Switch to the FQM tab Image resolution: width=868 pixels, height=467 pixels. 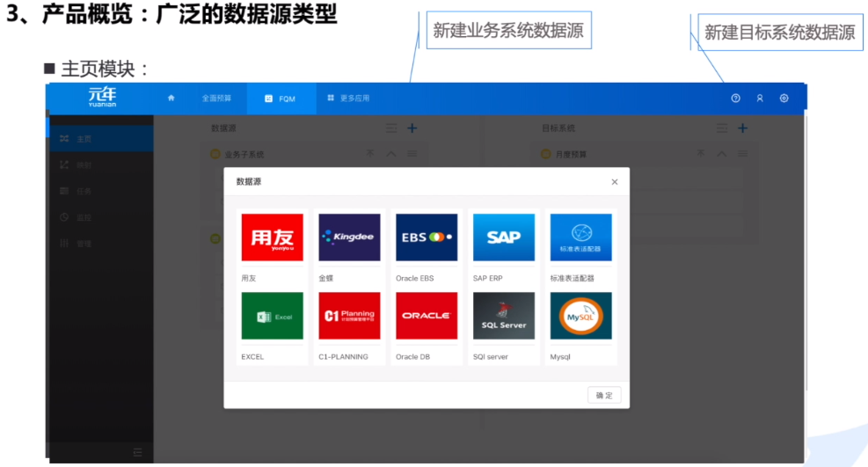point(281,99)
